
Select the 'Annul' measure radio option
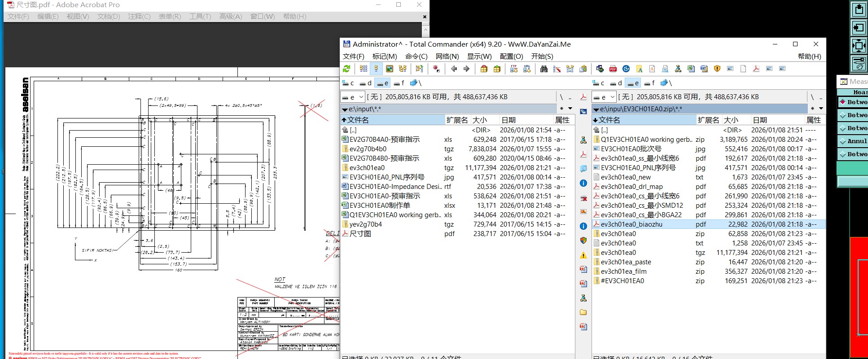(843, 141)
